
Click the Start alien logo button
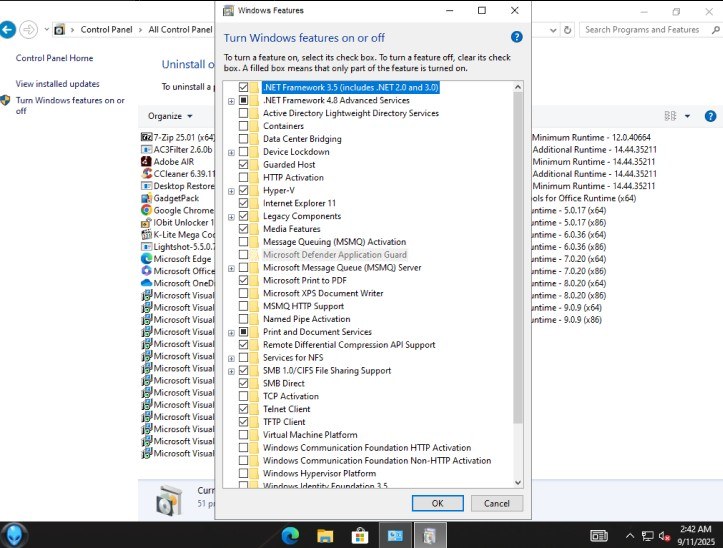coord(14,535)
